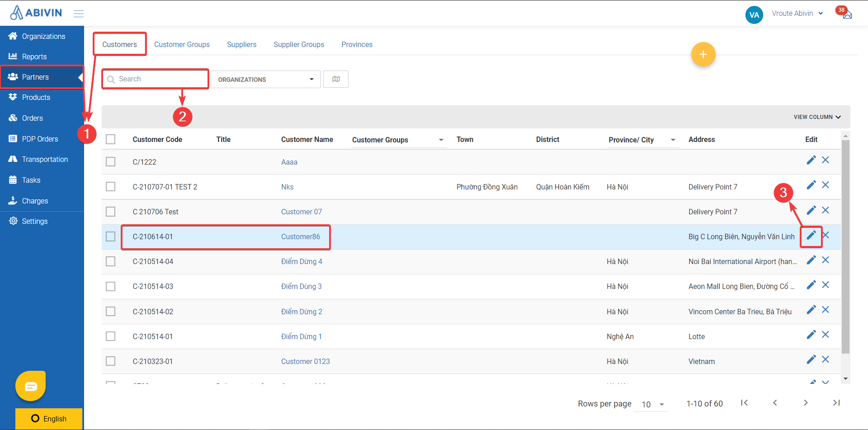Open Organizations in the sidebar
The image size is (868, 430).
pos(42,36)
